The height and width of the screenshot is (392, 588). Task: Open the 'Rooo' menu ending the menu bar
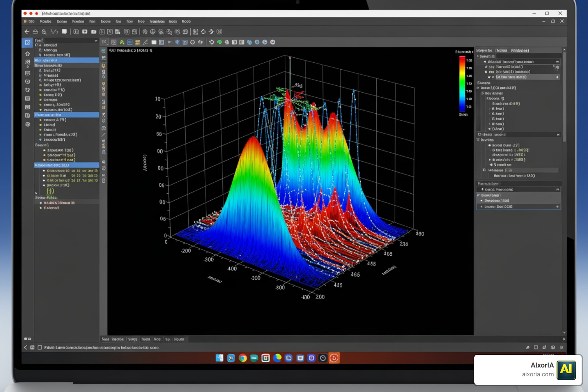[186, 21]
